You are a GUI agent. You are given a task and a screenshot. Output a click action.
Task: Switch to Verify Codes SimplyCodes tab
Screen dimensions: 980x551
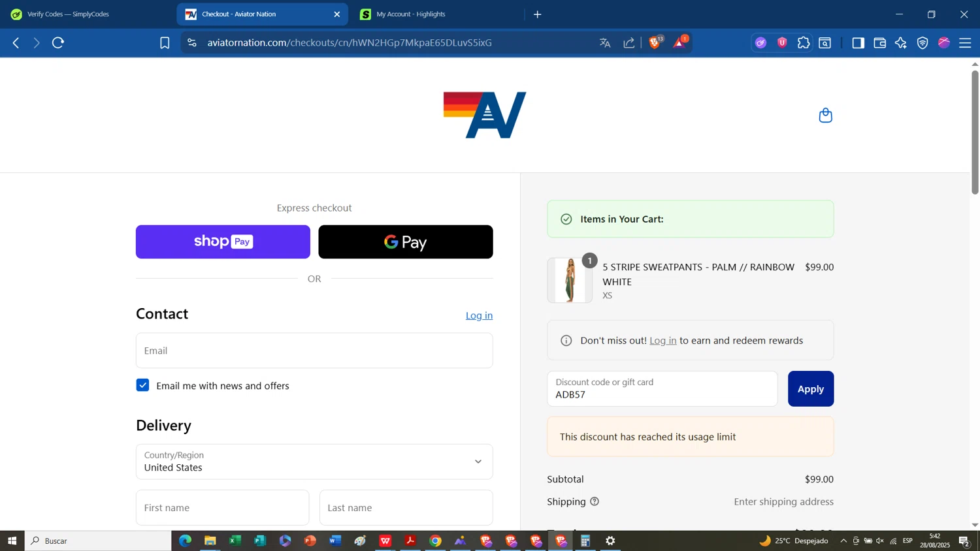tap(88, 14)
